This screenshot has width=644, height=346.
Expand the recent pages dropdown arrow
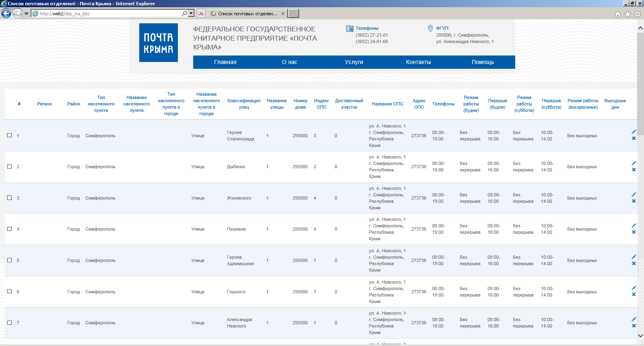click(x=27, y=14)
